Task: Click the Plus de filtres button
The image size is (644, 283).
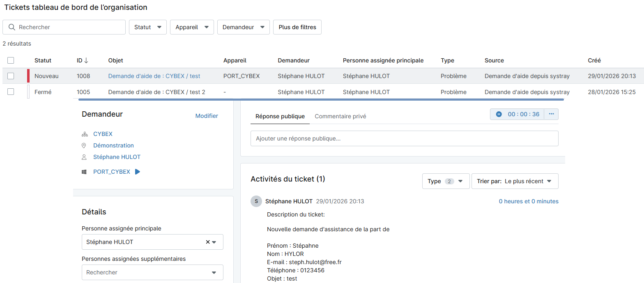Action: (x=297, y=27)
